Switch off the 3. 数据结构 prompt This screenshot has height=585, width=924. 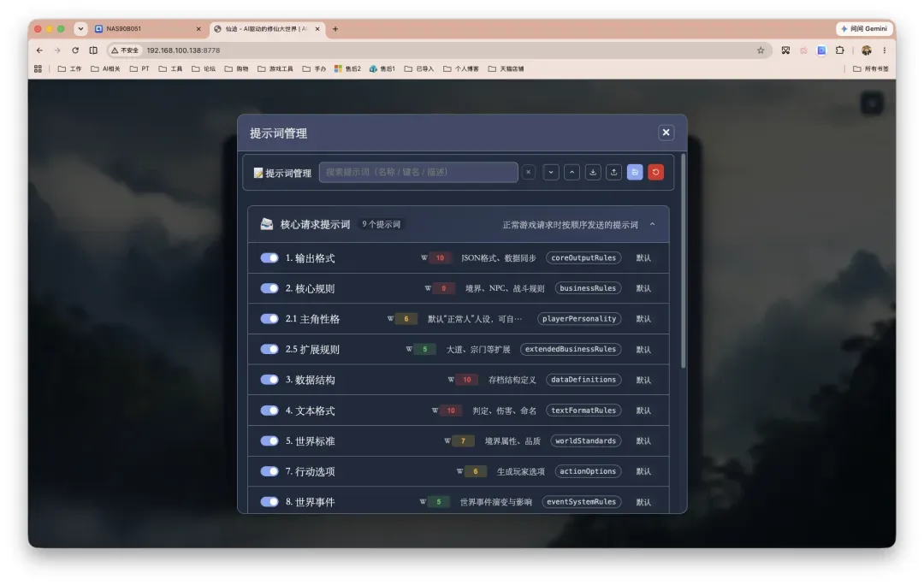tap(269, 380)
